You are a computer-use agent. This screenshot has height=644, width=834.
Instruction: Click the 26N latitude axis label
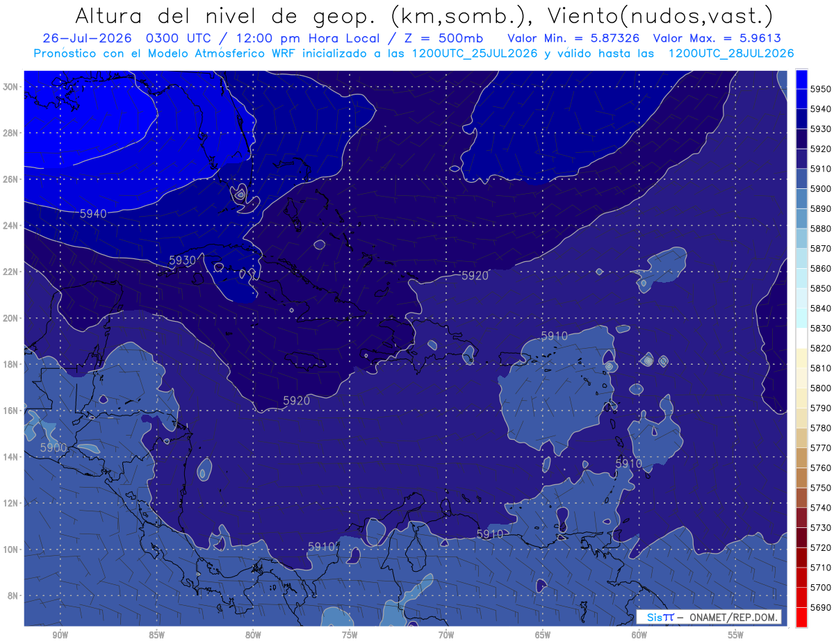click(10, 179)
